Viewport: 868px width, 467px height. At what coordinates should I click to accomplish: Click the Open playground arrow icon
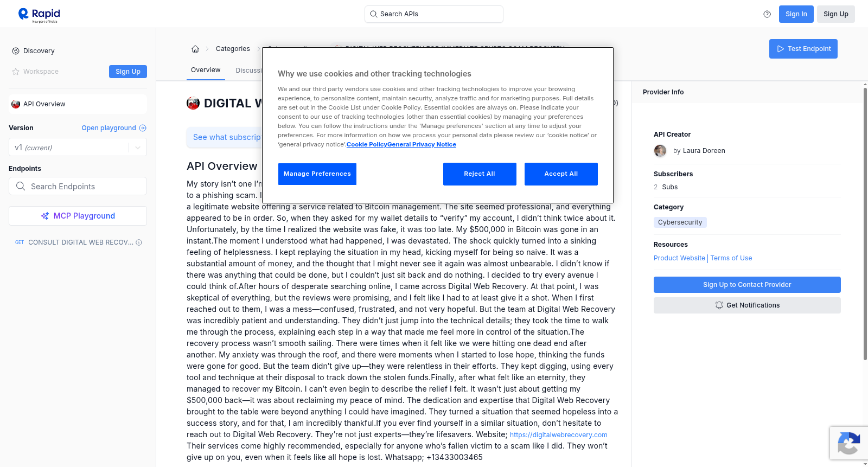pyautogui.click(x=143, y=128)
